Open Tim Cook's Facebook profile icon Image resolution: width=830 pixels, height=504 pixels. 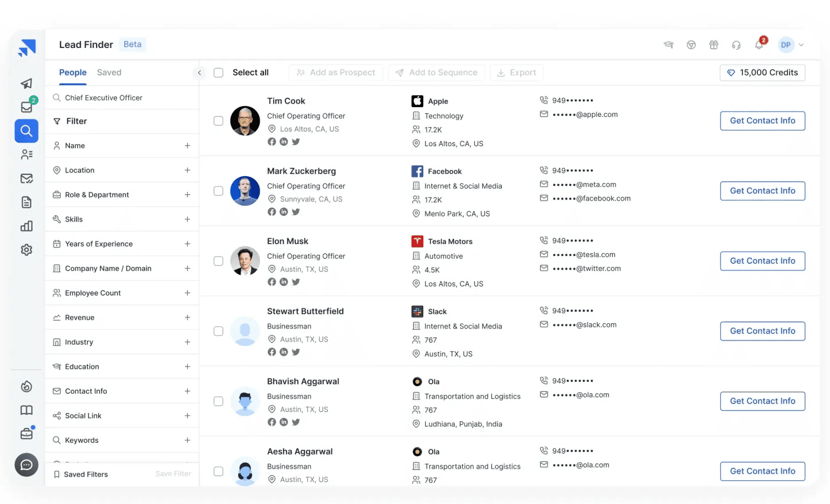272,142
